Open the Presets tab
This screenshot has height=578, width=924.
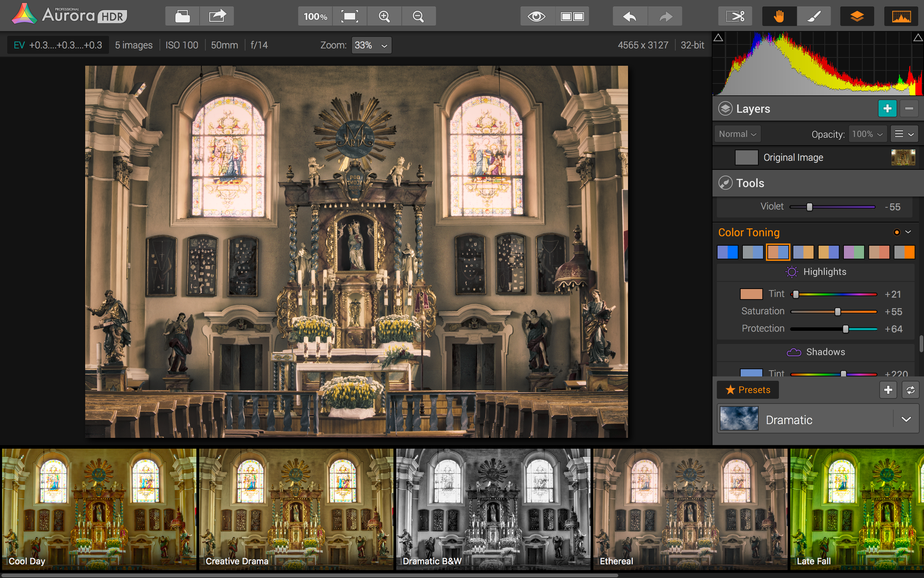pos(748,390)
